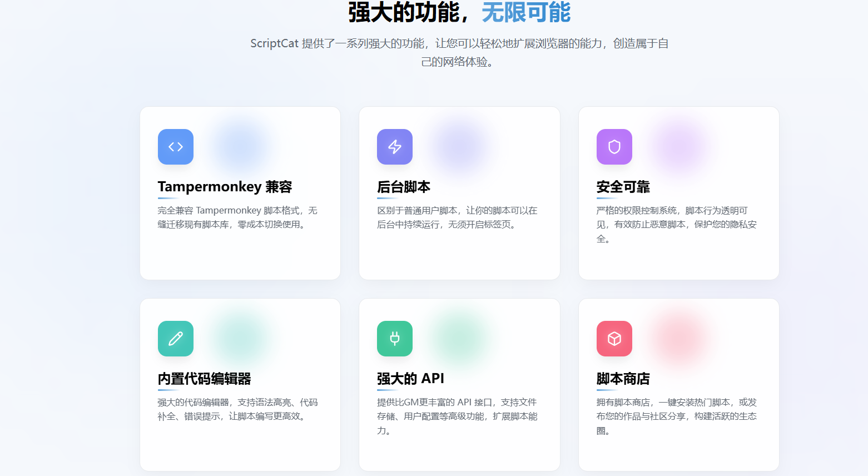Click the pink box script store icon

click(x=614, y=339)
